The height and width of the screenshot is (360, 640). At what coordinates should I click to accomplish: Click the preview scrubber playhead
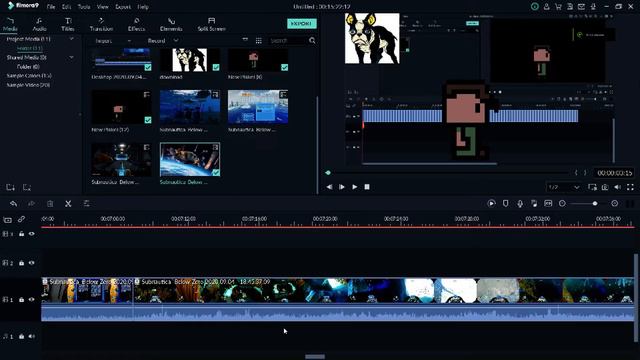tap(328, 173)
